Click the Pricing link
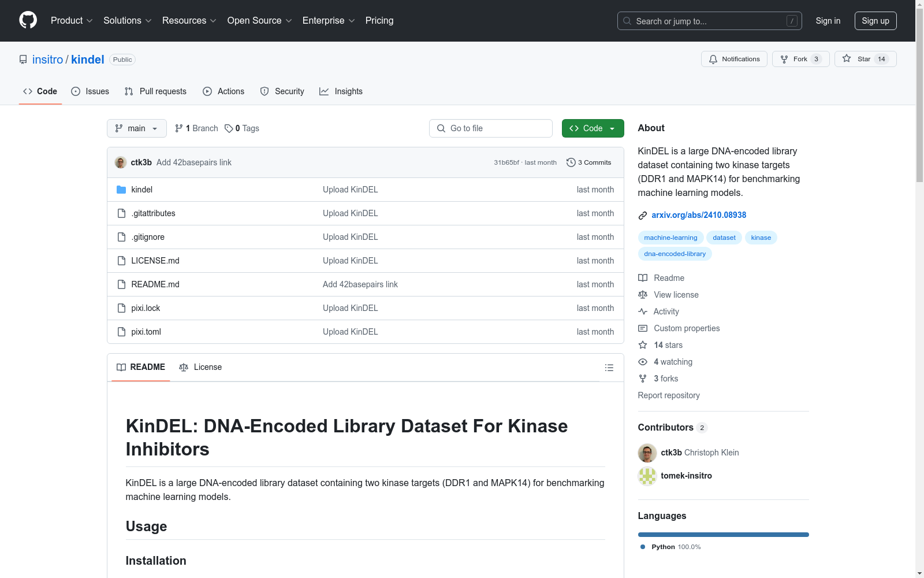The image size is (924, 578). pyautogui.click(x=379, y=20)
